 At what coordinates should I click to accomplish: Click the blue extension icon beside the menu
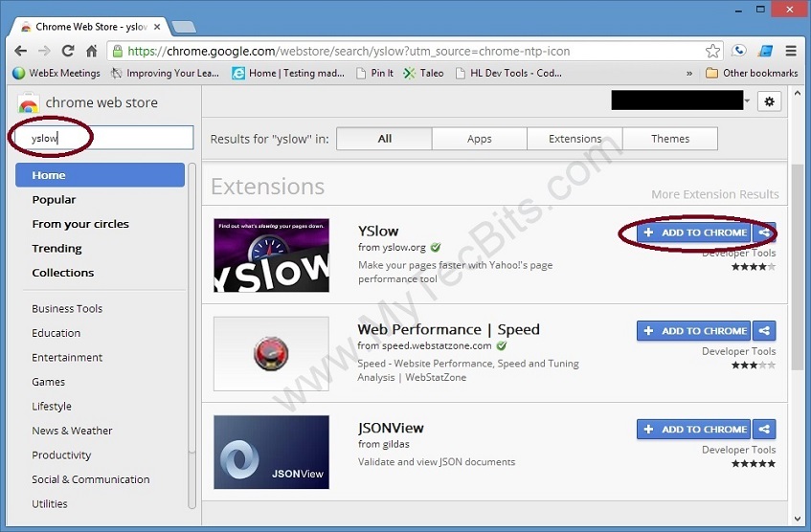point(765,51)
